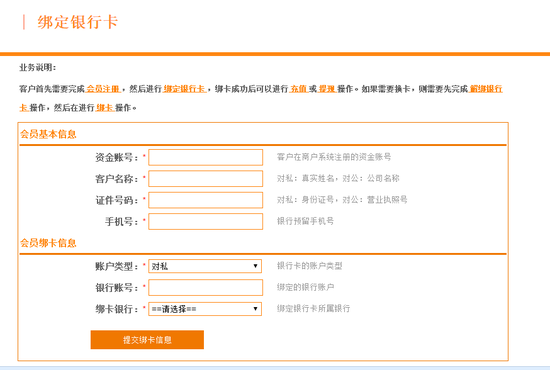Screen dimensions: 550x370
Task: Click the 客户名称 field label
Action: click(117, 179)
